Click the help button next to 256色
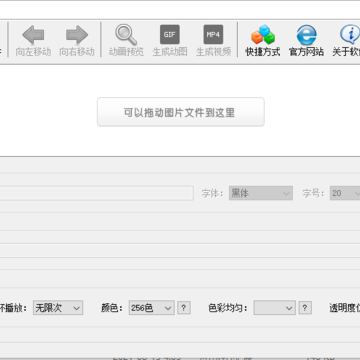 coord(184,308)
